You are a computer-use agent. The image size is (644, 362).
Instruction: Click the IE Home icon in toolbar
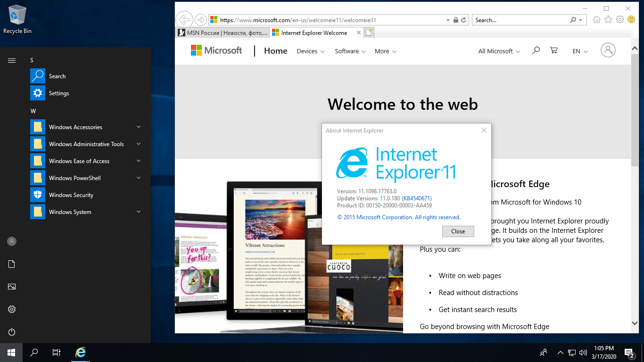click(x=597, y=20)
